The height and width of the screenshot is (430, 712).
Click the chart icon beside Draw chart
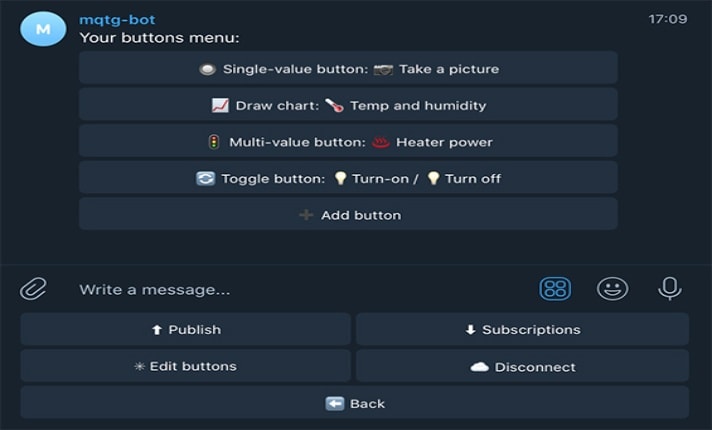point(220,105)
